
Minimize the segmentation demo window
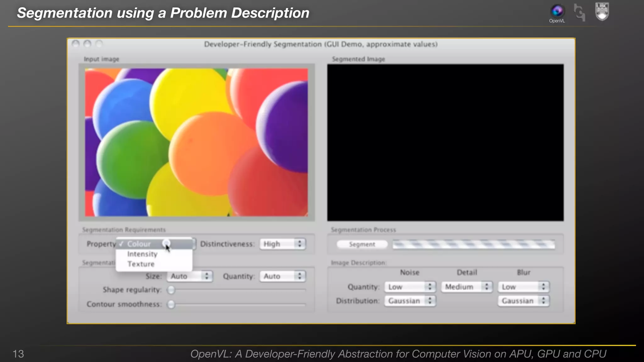pos(87,44)
